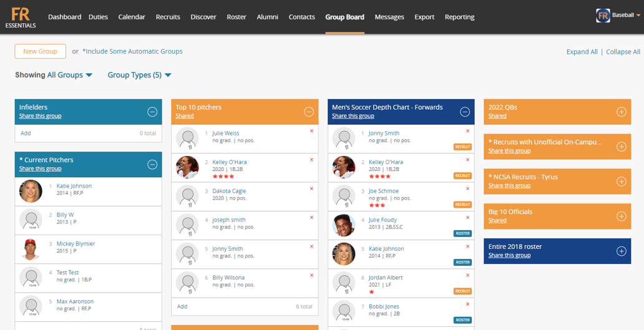
Task: Open the Discover tab
Action: tap(203, 17)
